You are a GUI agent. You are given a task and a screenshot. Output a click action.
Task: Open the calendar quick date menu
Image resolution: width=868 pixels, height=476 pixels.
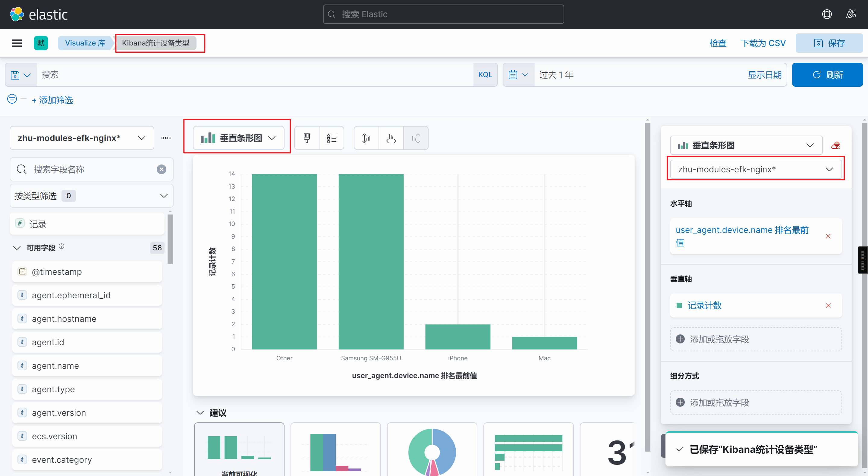[x=519, y=75]
